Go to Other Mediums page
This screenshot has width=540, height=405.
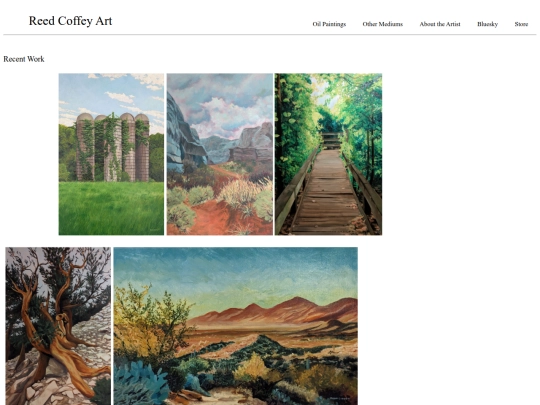tap(382, 24)
